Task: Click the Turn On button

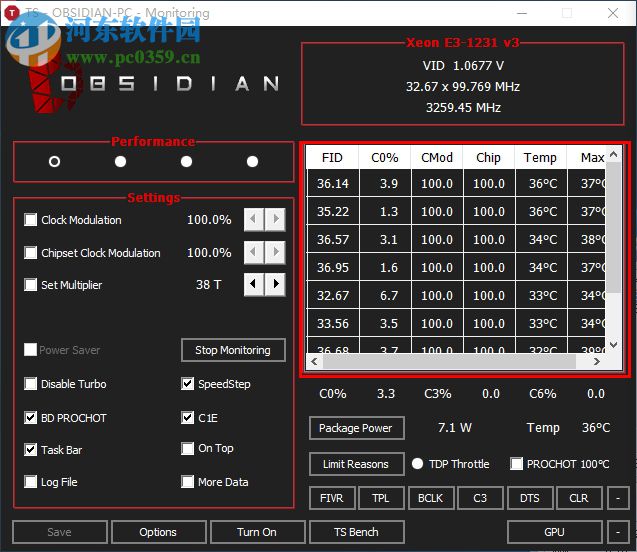Action: 257,532
